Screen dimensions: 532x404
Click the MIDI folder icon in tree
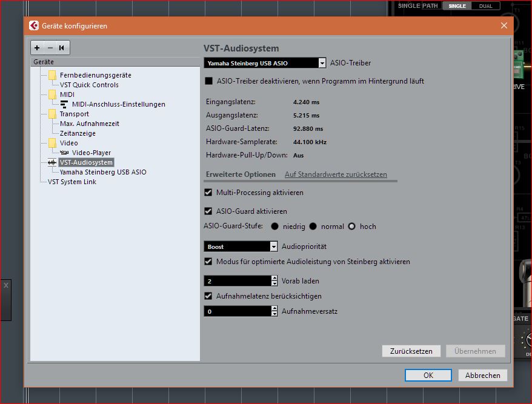coord(52,94)
